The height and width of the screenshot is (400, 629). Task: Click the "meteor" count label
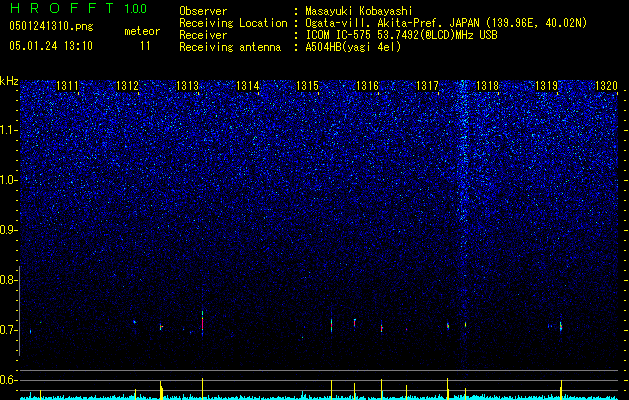142,31
